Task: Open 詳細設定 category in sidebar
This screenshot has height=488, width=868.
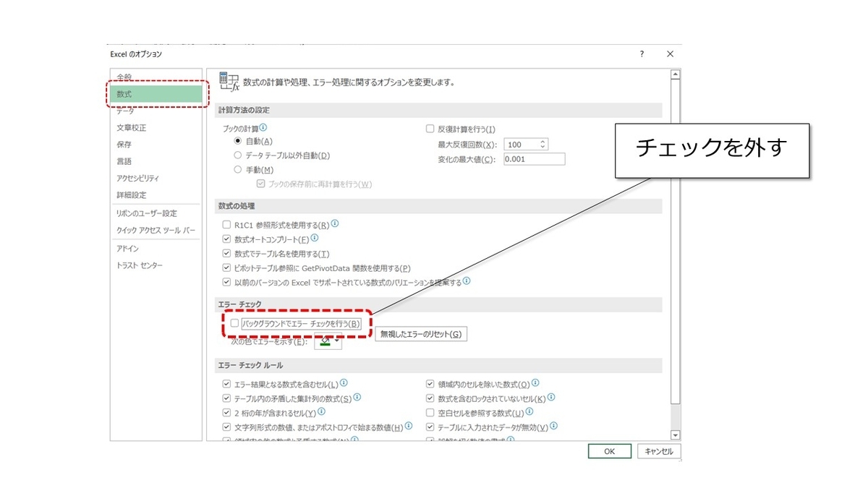Action: [156, 195]
